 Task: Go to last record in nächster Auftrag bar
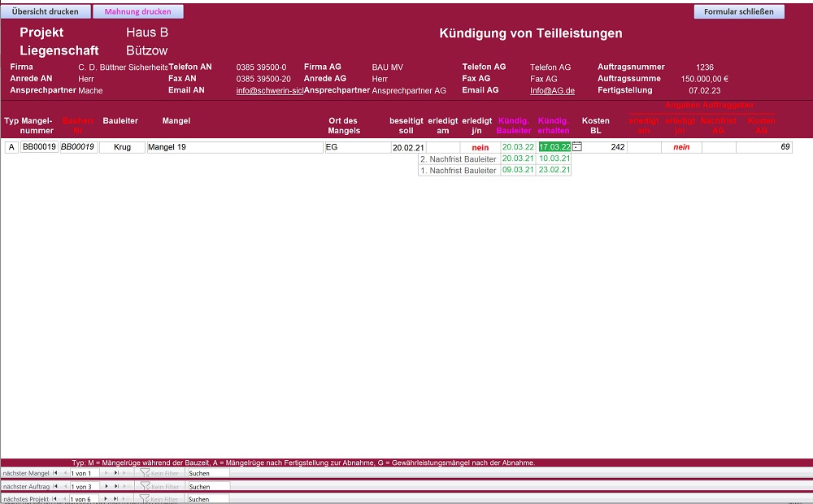(116, 486)
